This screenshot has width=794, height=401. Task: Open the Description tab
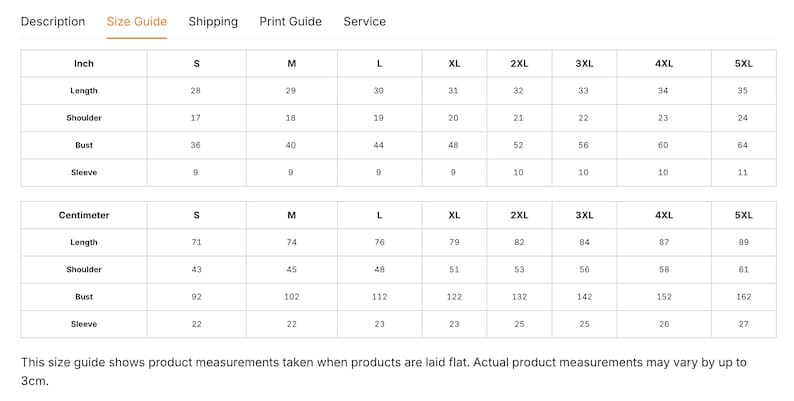pyautogui.click(x=53, y=22)
